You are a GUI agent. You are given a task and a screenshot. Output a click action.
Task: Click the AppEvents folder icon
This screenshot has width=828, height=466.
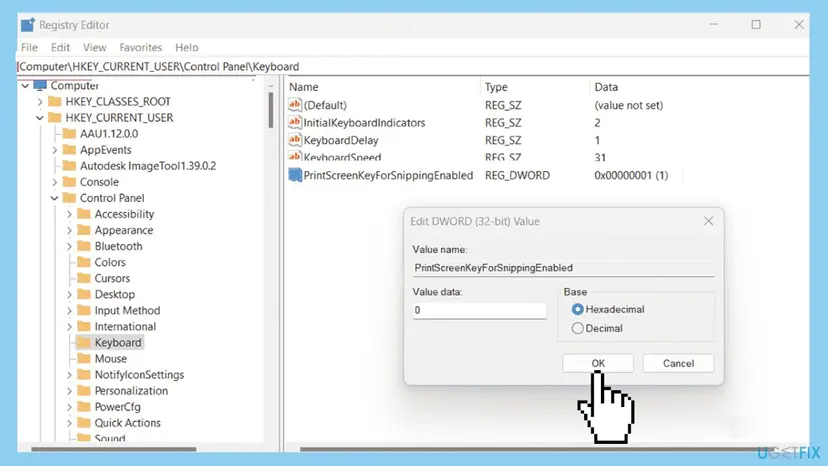69,150
